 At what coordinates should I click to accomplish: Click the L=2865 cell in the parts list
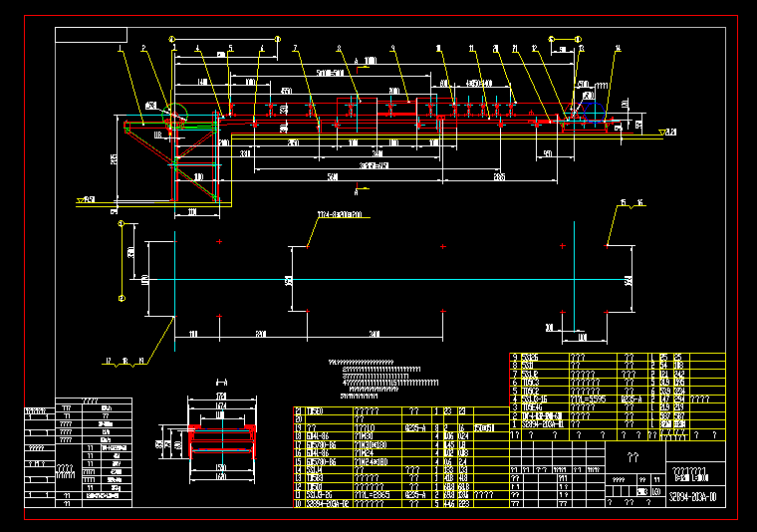pyautogui.click(x=378, y=495)
